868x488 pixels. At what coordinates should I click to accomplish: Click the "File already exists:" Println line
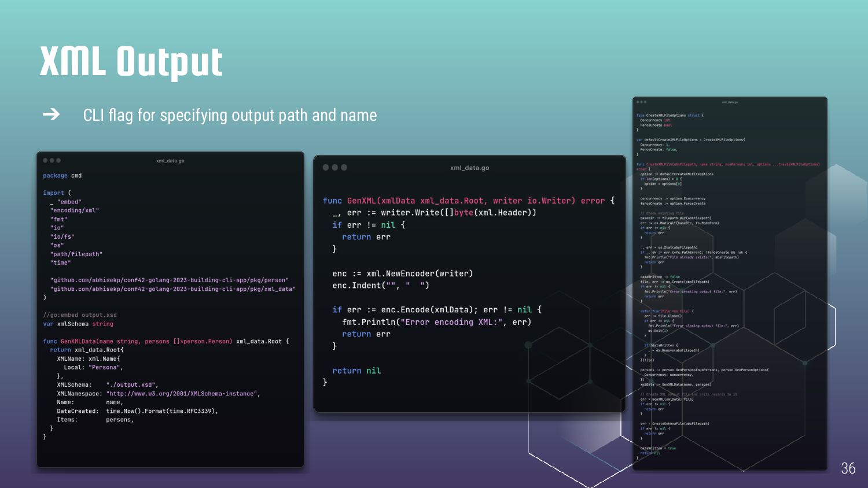692,257
